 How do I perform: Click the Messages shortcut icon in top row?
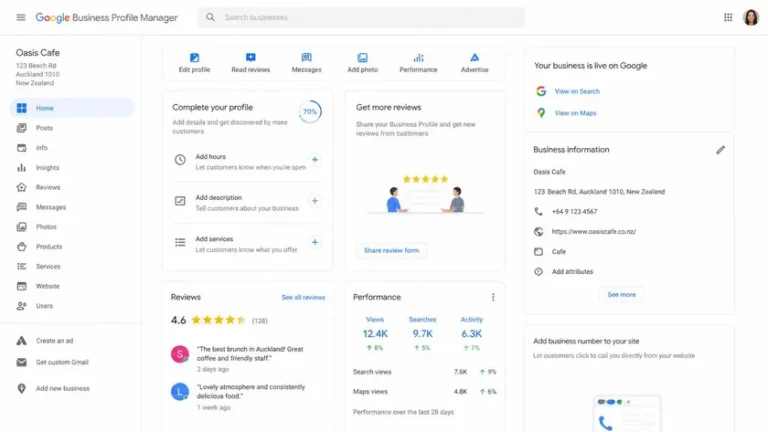[307, 57]
